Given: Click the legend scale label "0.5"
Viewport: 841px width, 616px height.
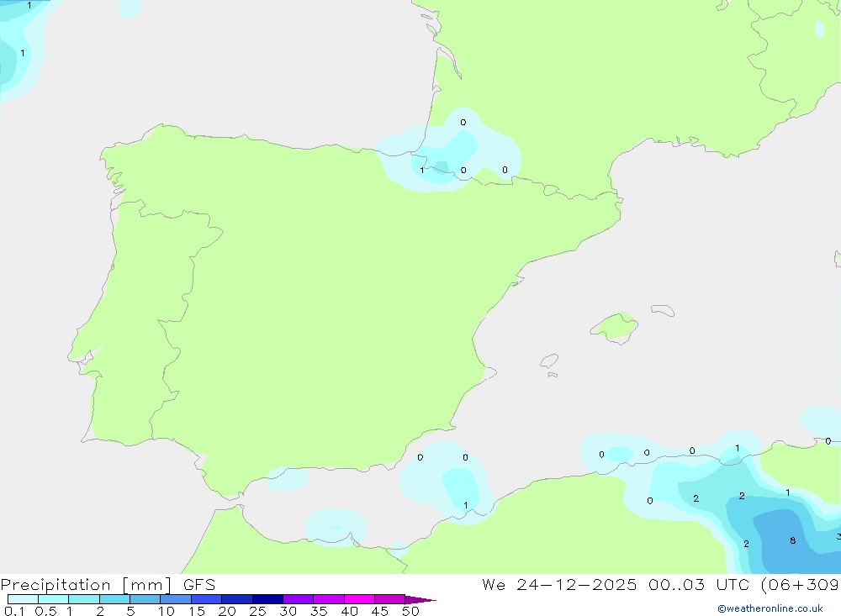Looking at the screenshot, I should click(45, 611).
